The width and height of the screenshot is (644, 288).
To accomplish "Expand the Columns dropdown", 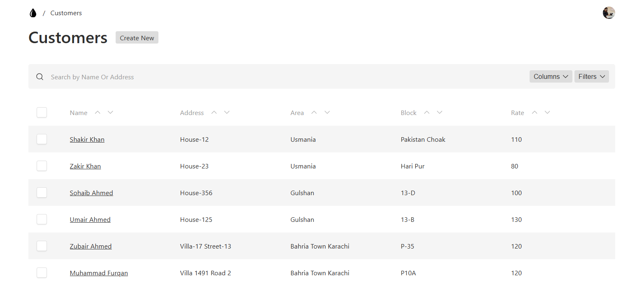I will point(551,76).
